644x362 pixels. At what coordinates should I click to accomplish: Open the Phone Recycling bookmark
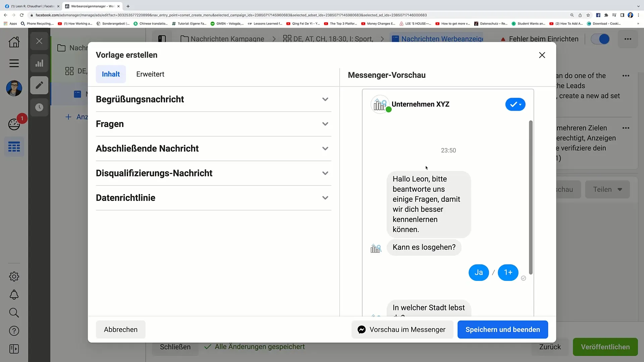pos(37,23)
